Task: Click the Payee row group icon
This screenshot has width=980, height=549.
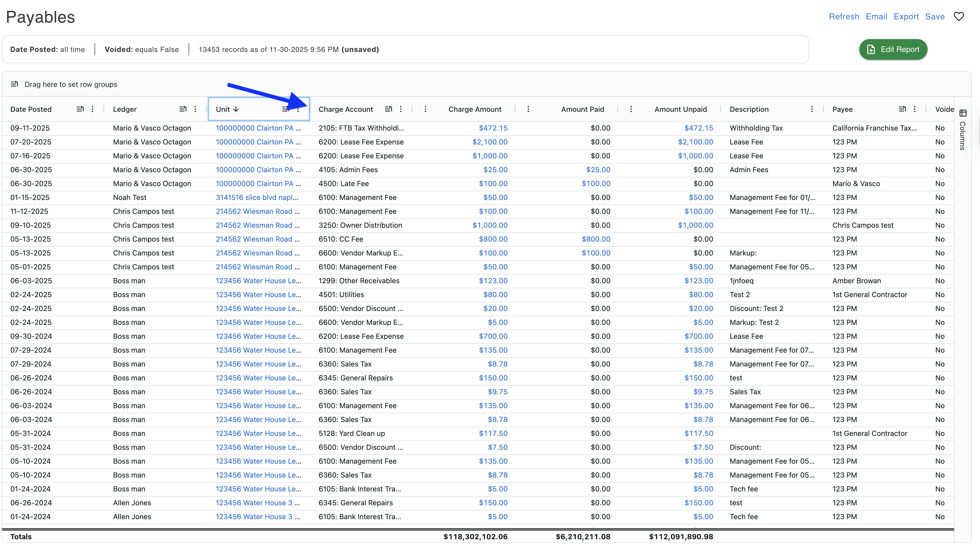Action: pos(902,109)
